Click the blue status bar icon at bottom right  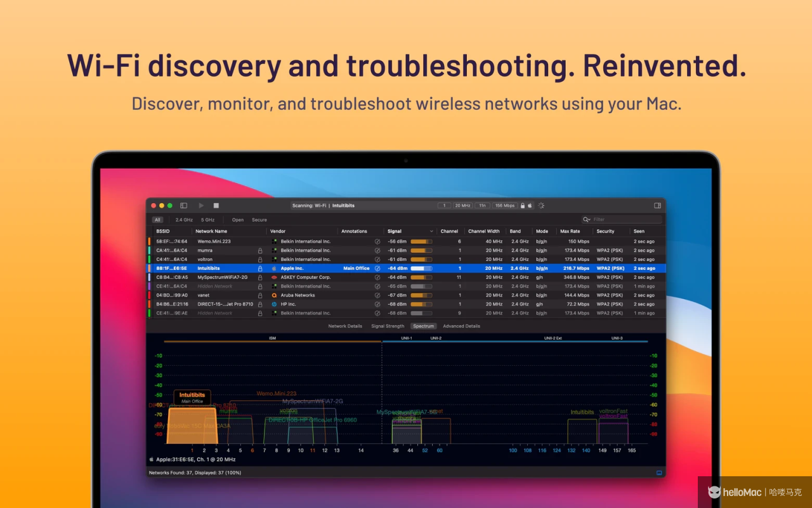[x=659, y=473]
